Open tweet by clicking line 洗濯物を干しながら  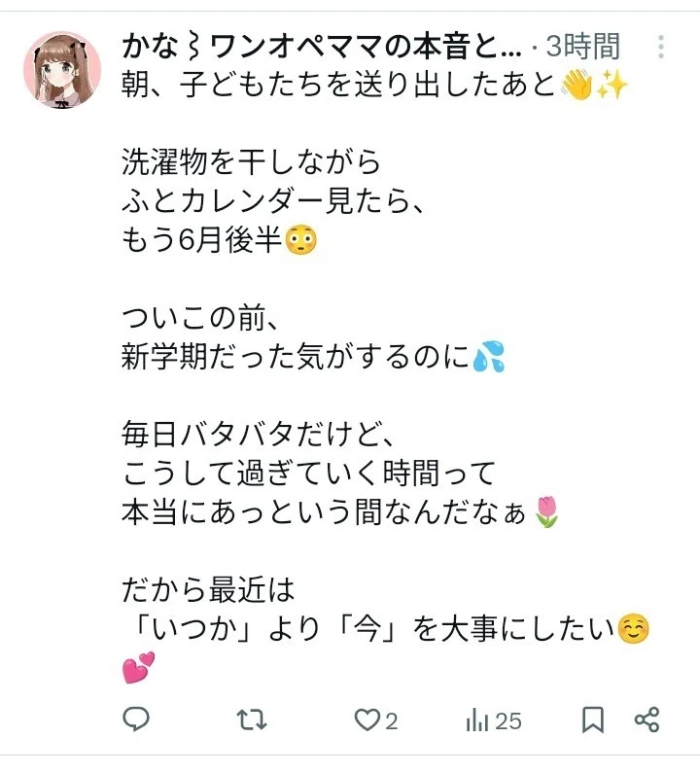point(251,161)
